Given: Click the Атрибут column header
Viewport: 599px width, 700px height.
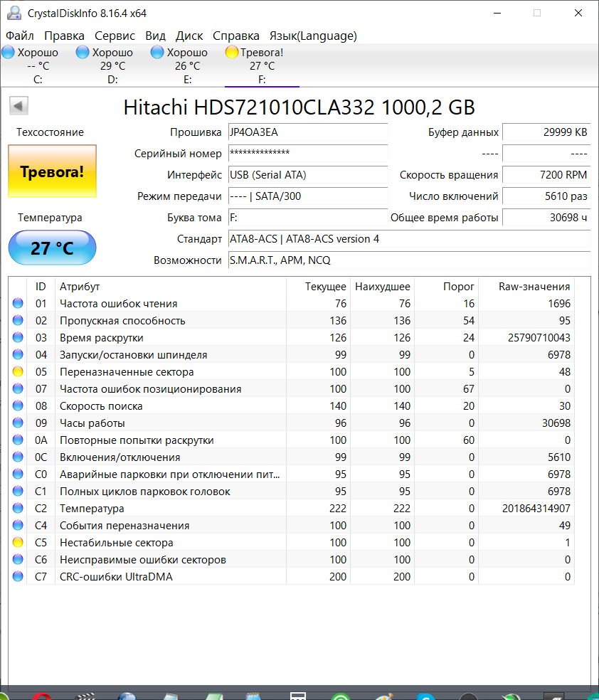Looking at the screenshot, I should pyautogui.click(x=171, y=286).
